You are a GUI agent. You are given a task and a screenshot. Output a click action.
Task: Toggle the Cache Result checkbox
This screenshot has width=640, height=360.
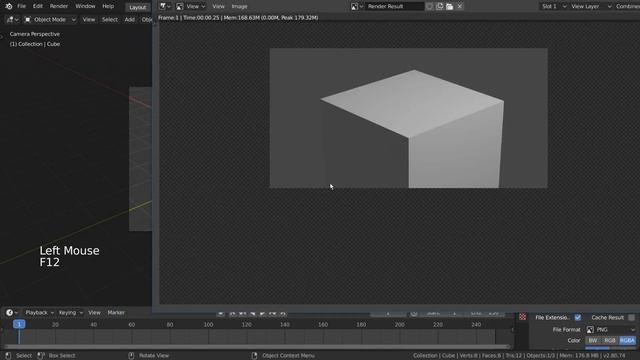[x=631, y=318]
